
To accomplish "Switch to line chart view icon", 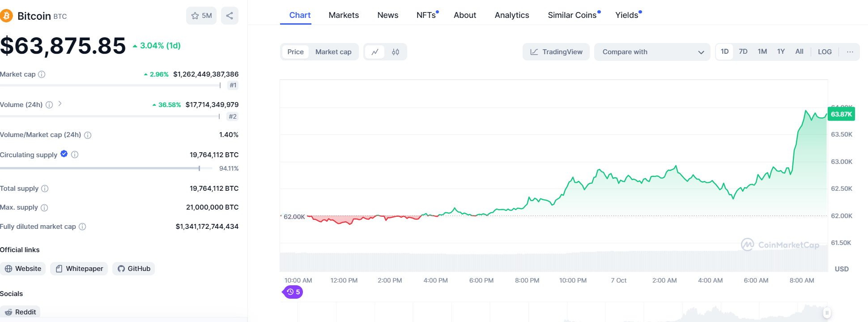I will pyautogui.click(x=375, y=52).
